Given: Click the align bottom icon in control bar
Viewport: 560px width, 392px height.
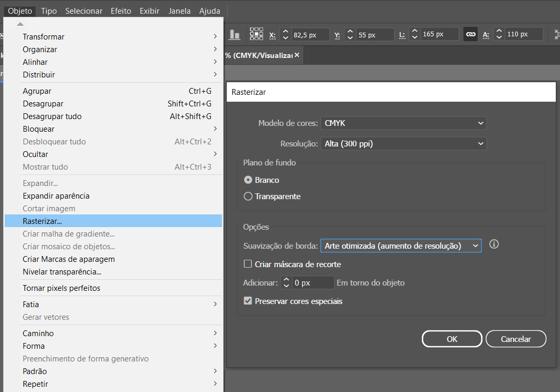Looking at the screenshot, I should [x=235, y=35].
